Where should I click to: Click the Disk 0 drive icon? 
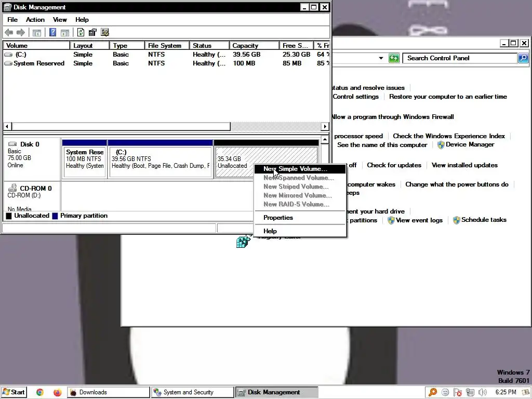(12, 144)
